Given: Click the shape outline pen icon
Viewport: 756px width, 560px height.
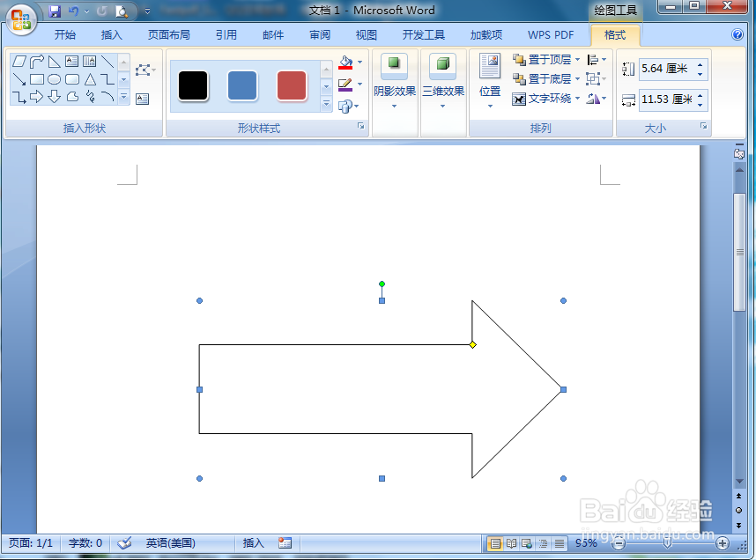Looking at the screenshot, I should click(x=345, y=85).
